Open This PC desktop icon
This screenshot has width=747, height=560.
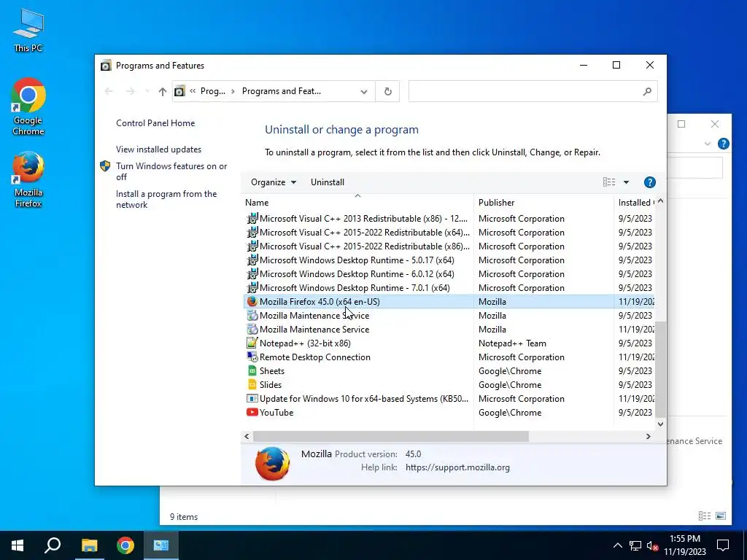(x=28, y=31)
